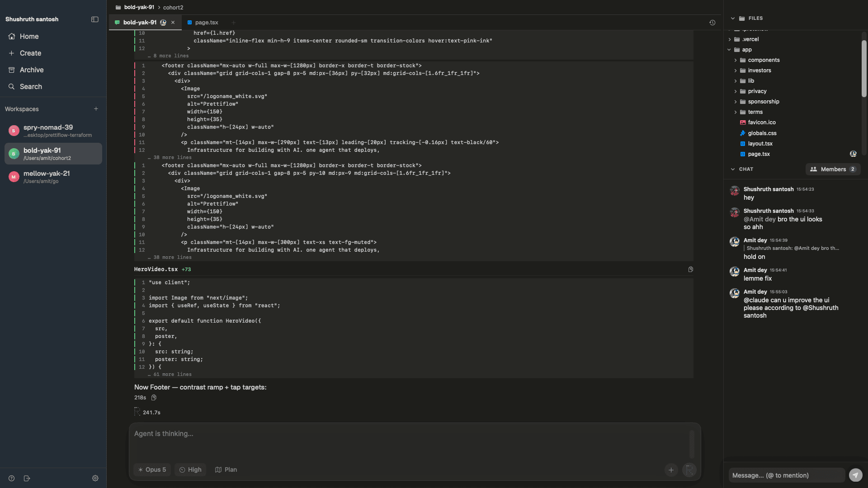Copy HeroVideo.tsx diff with copy icon
Image resolution: width=868 pixels, height=488 pixels.
click(690, 269)
